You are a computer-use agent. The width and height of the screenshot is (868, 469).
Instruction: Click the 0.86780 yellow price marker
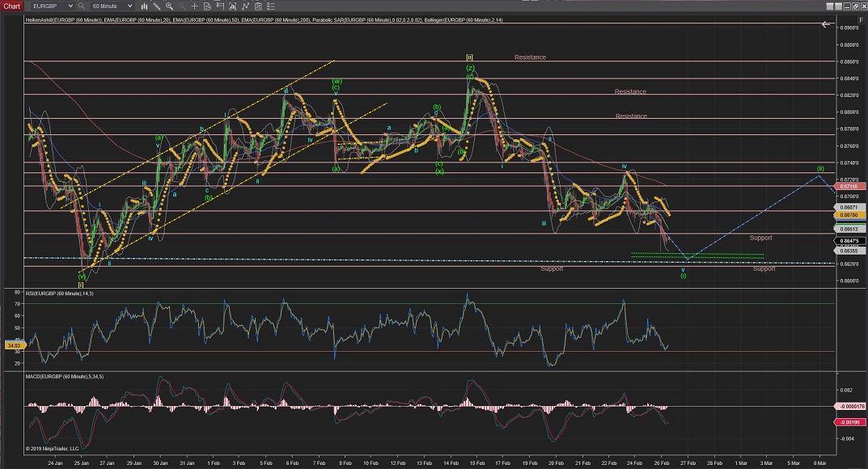pos(849,214)
